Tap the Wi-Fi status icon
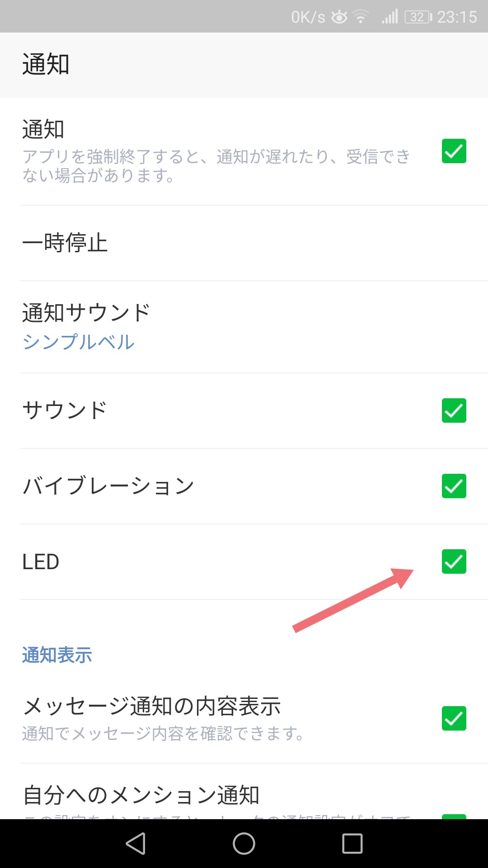Screen dimensions: 488x868 [x=361, y=17]
